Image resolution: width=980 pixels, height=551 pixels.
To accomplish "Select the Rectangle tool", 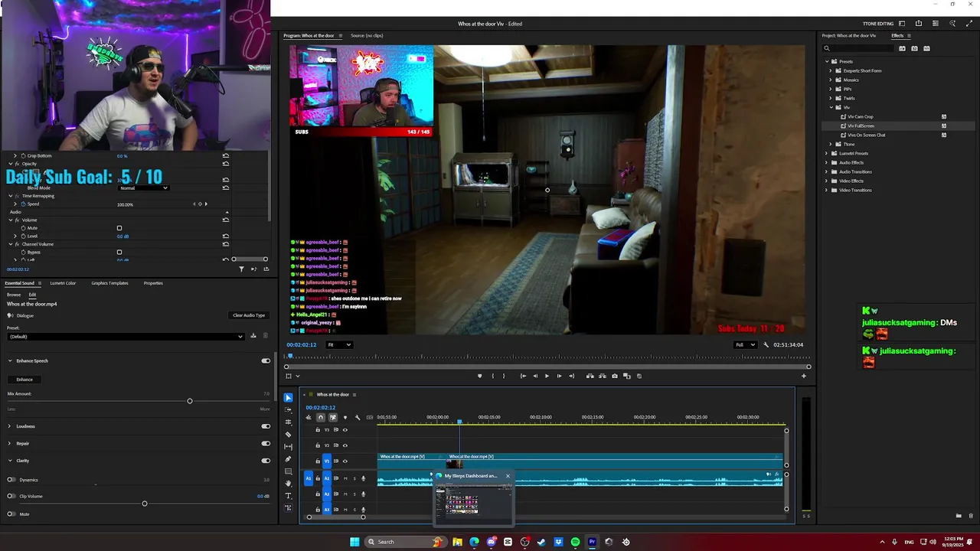I will (288, 471).
